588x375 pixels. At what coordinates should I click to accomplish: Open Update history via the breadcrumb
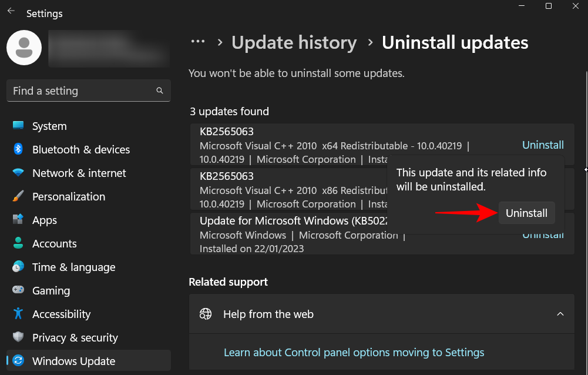pos(294,42)
